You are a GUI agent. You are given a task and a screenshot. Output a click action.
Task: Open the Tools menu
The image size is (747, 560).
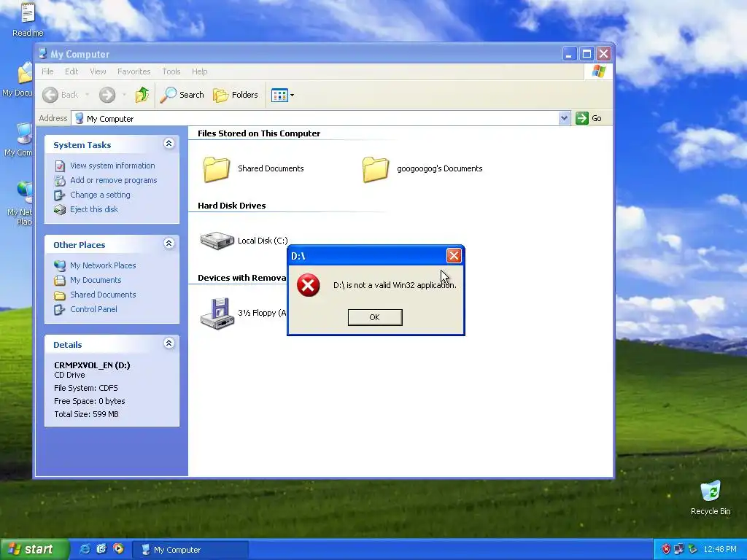tap(171, 71)
